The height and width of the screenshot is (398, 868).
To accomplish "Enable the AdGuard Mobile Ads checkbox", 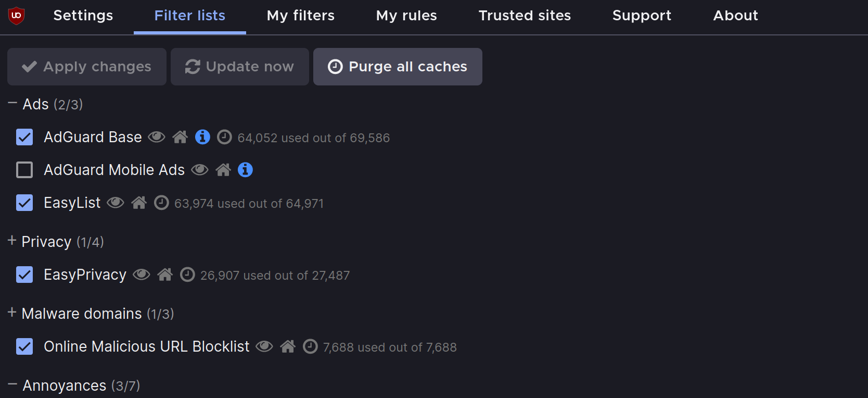I will tap(24, 170).
